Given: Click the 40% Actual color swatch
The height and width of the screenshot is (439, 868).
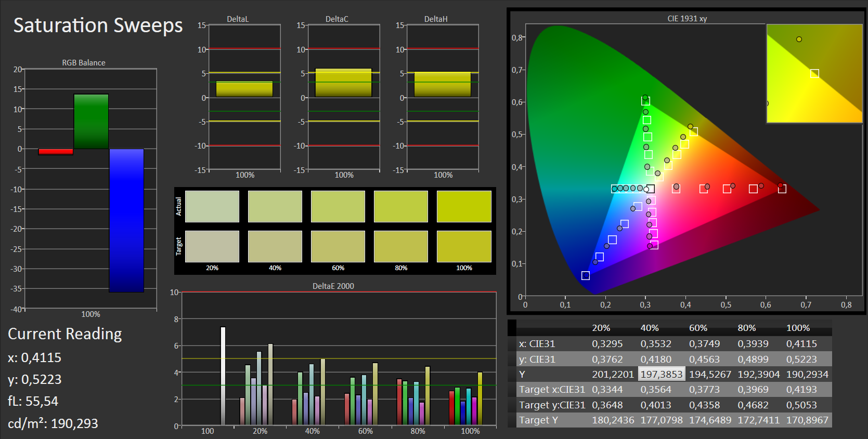Looking at the screenshot, I should tap(275, 206).
